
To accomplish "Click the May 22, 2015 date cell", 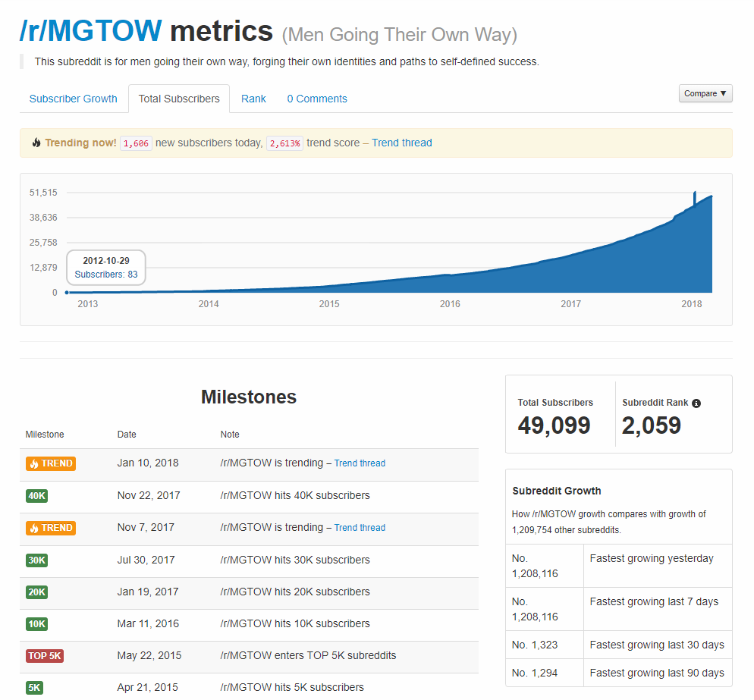I will [x=149, y=656].
